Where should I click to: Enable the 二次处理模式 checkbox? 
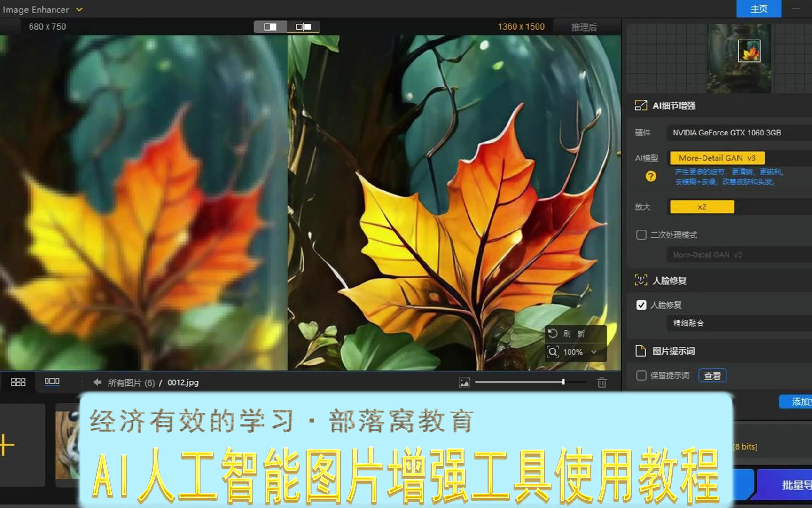coord(641,235)
